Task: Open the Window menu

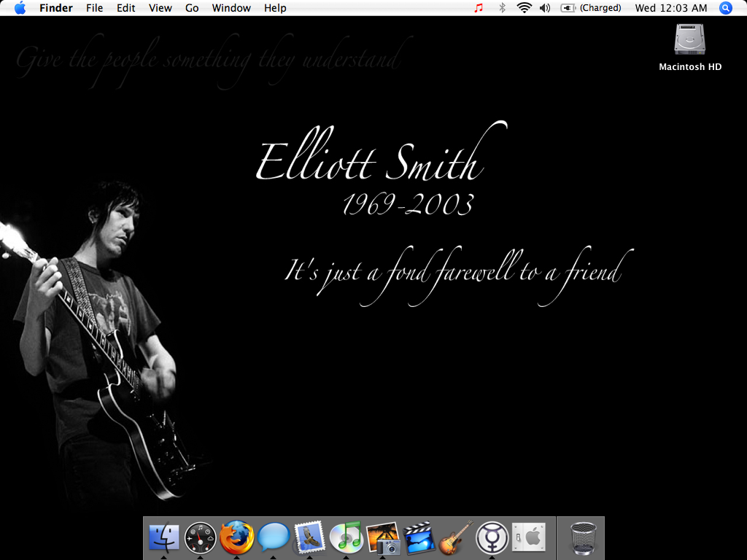Action: (x=231, y=8)
